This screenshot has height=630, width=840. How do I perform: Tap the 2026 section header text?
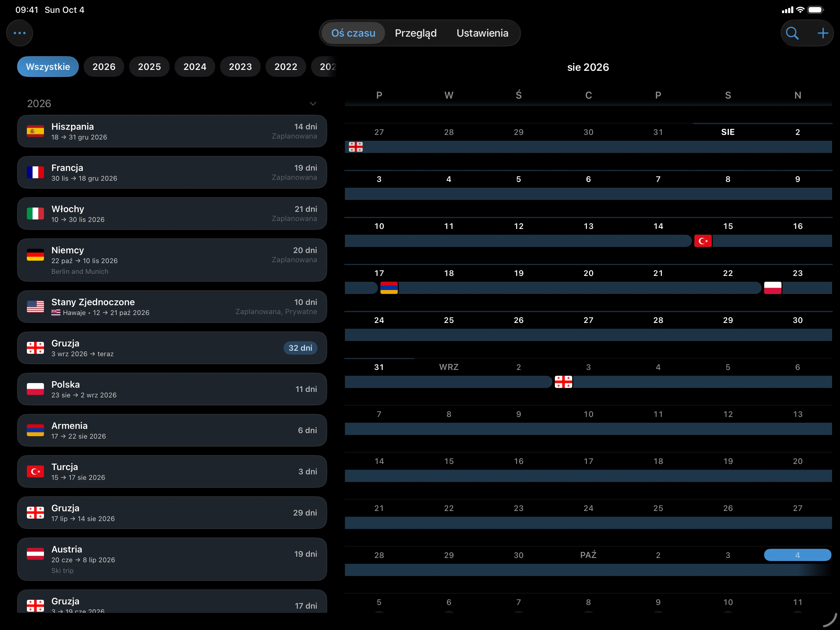click(x=39, y=104)
